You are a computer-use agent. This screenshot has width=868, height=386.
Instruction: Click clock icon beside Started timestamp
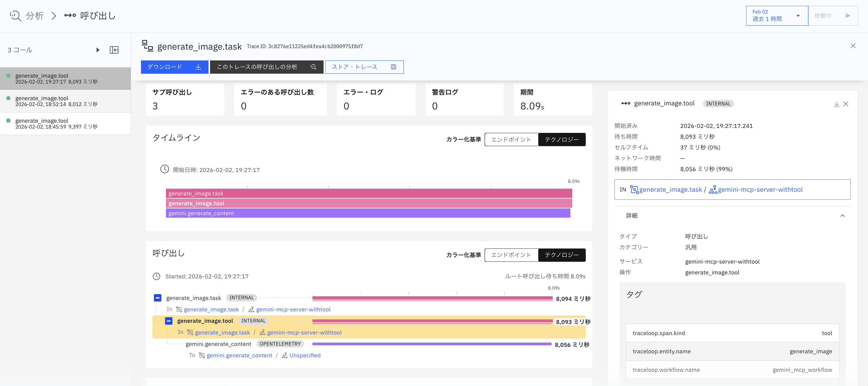pyautogui.click(x=156, y=276)
